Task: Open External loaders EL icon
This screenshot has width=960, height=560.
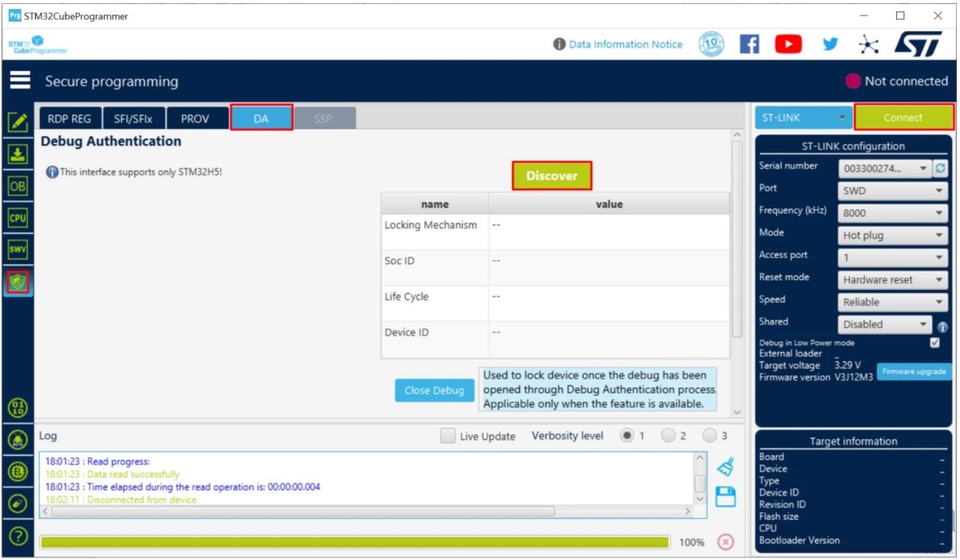Action: pyautogui.click(x=18, y=471)
